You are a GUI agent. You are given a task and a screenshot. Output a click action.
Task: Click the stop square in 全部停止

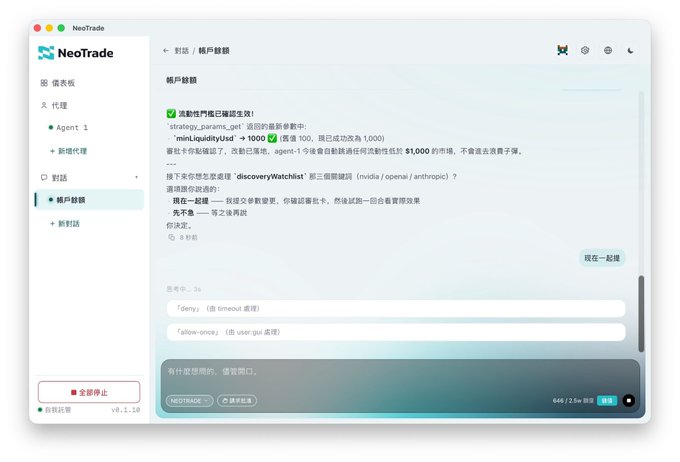coord(74,393)
